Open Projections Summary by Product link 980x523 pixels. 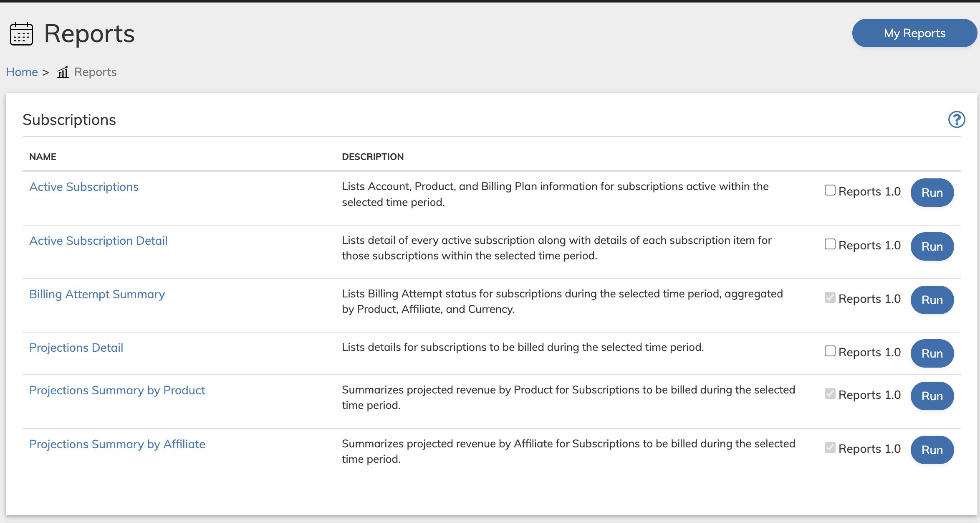117,390
